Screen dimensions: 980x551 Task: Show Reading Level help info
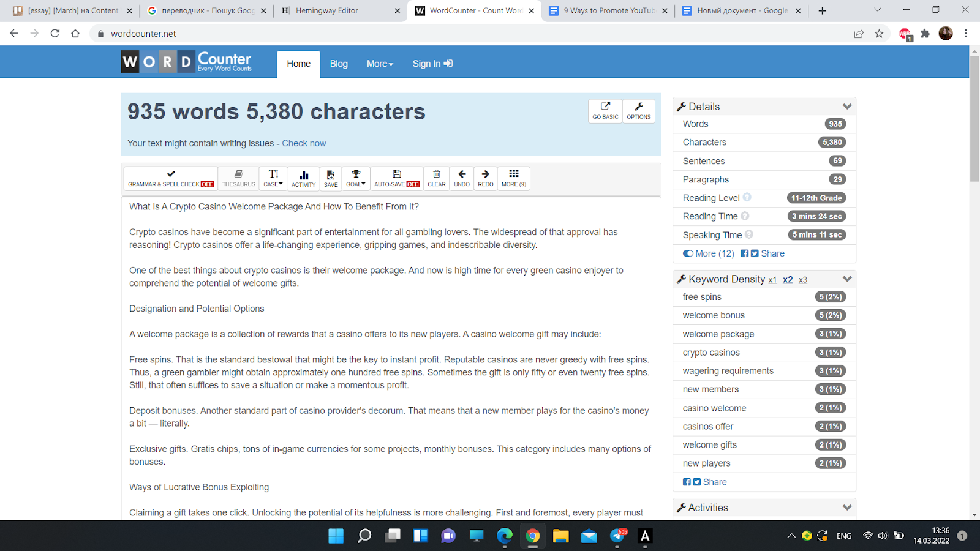point(747,197)
